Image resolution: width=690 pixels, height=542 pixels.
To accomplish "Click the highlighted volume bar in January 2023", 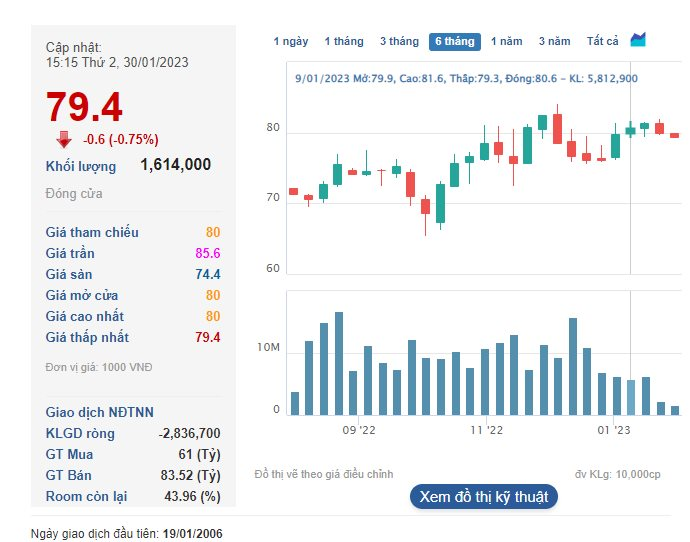I will [x=631, y=398].
